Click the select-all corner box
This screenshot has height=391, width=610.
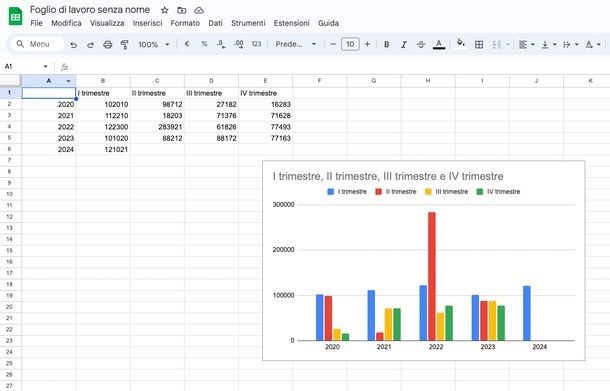click(x=10, y=81)
